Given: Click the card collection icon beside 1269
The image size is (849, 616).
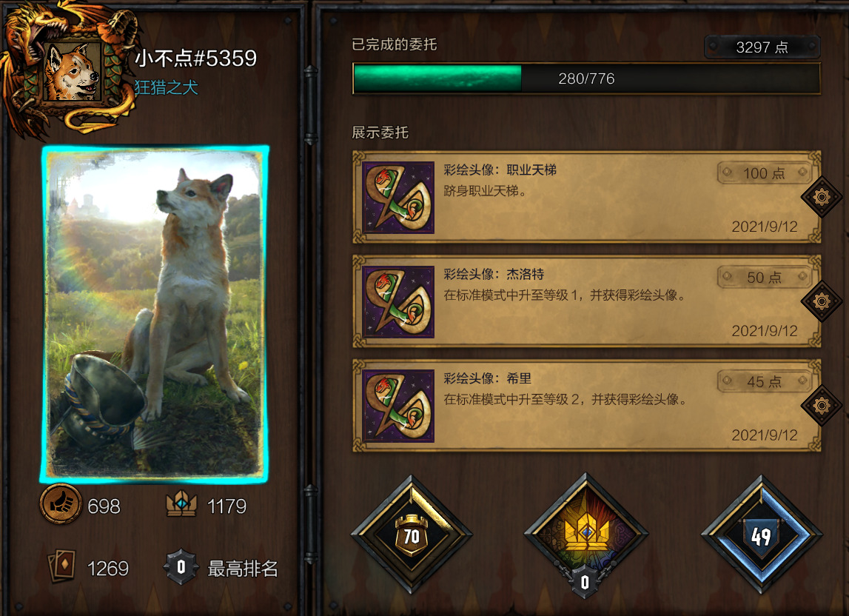Looking at the screenshot, I should (61, 566).
